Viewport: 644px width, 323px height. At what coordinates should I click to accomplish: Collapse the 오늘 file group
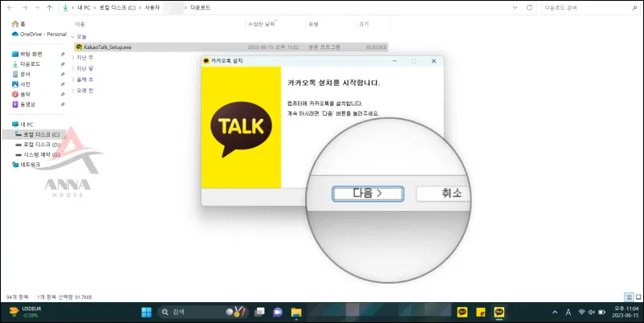pos(73,37)
